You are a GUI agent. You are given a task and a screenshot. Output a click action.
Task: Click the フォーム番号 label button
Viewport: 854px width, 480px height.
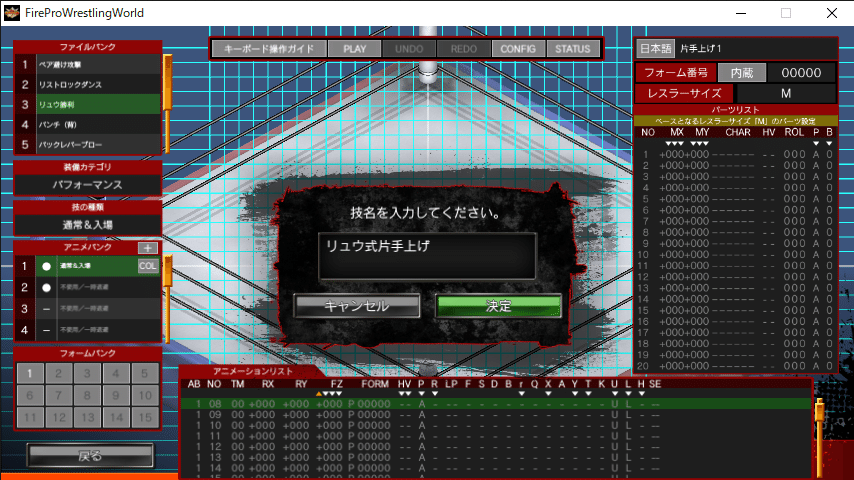(x=676, y=72)
